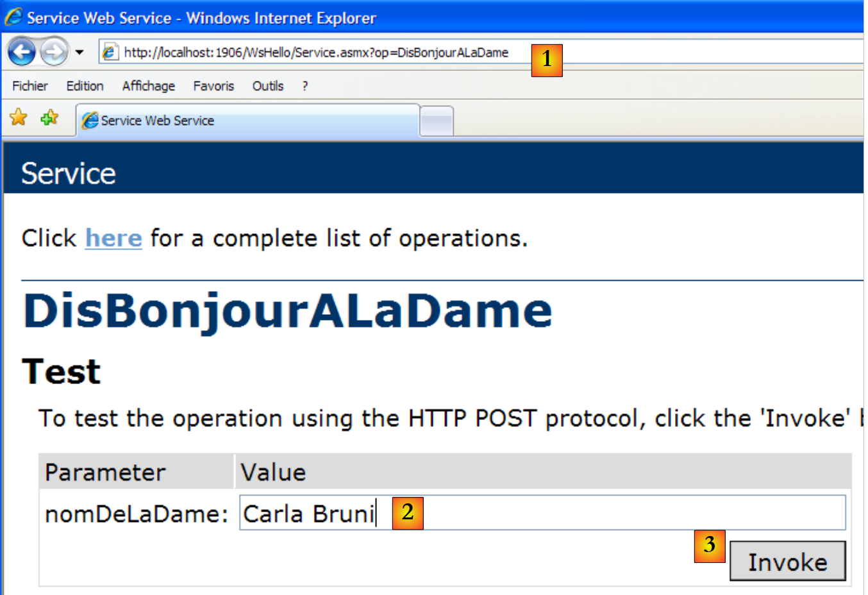Click the Add to Favorites star icon
This screenshot has width=868, height=595.
(x=49, y=118)
